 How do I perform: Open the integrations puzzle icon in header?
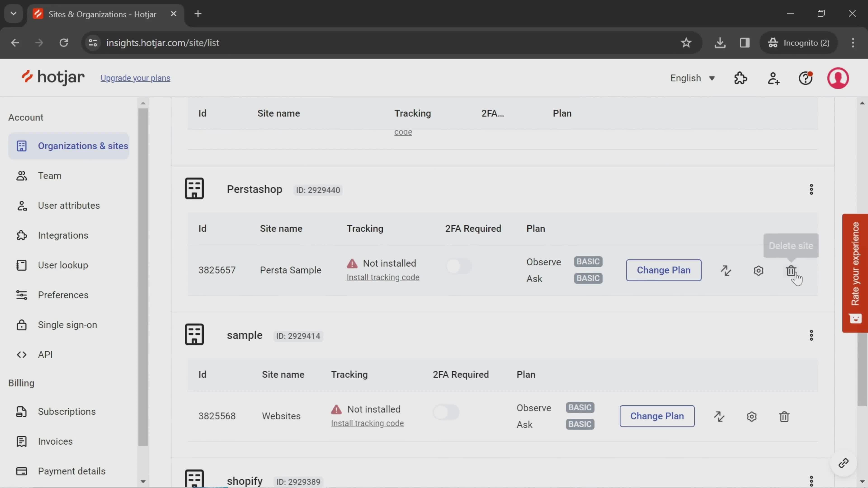(x=740, y=78)
